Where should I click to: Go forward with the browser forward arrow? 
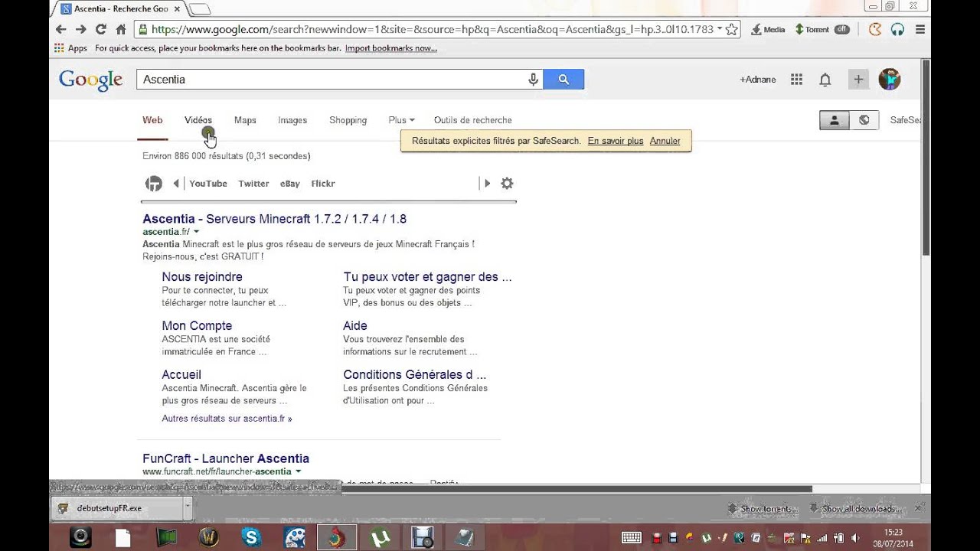(80, 29)
